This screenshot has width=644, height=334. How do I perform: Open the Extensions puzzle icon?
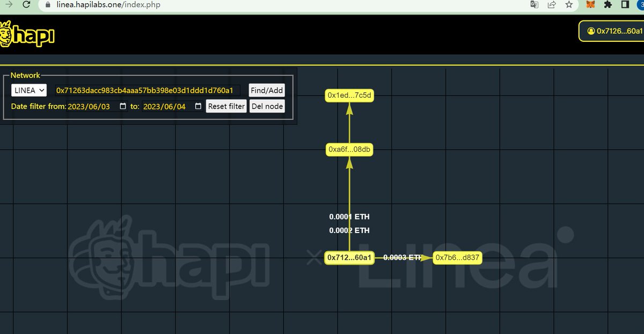click(608, 4)
